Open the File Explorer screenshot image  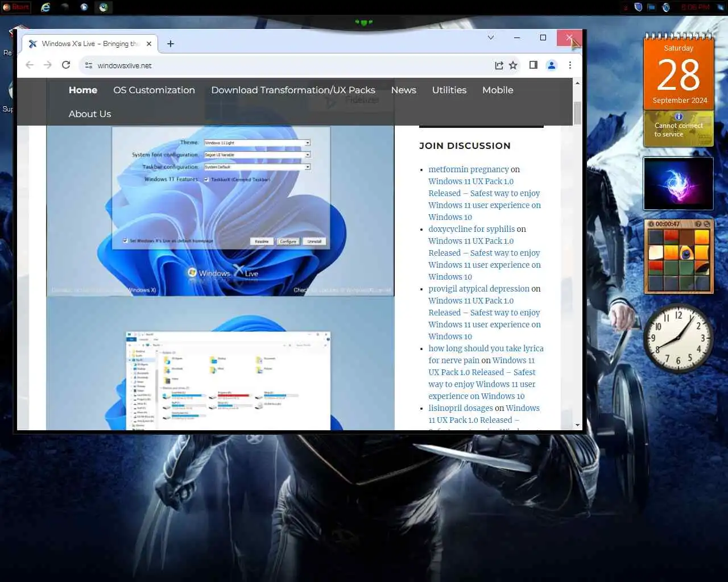[x=220, y=364]
